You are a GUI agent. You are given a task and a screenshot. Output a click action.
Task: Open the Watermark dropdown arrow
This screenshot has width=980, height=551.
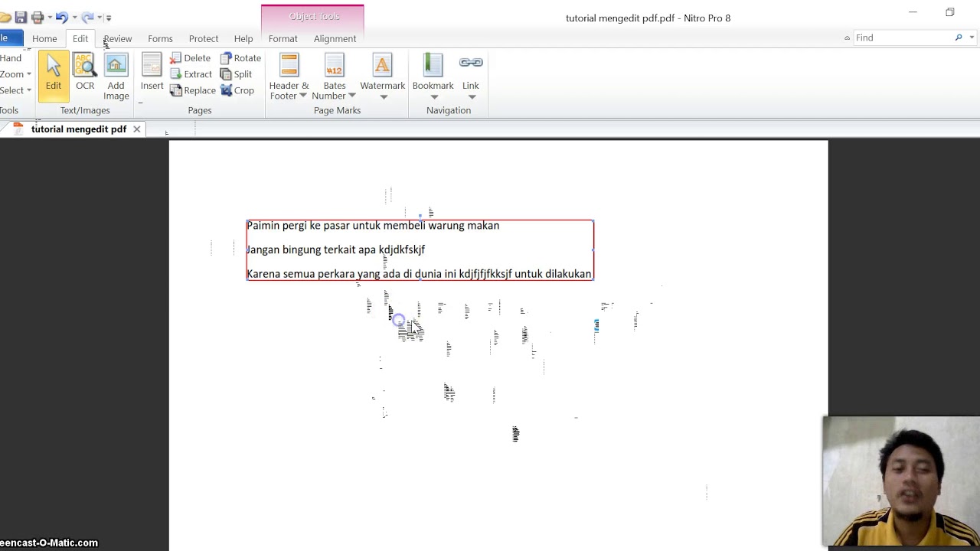(x=384, y=97)
